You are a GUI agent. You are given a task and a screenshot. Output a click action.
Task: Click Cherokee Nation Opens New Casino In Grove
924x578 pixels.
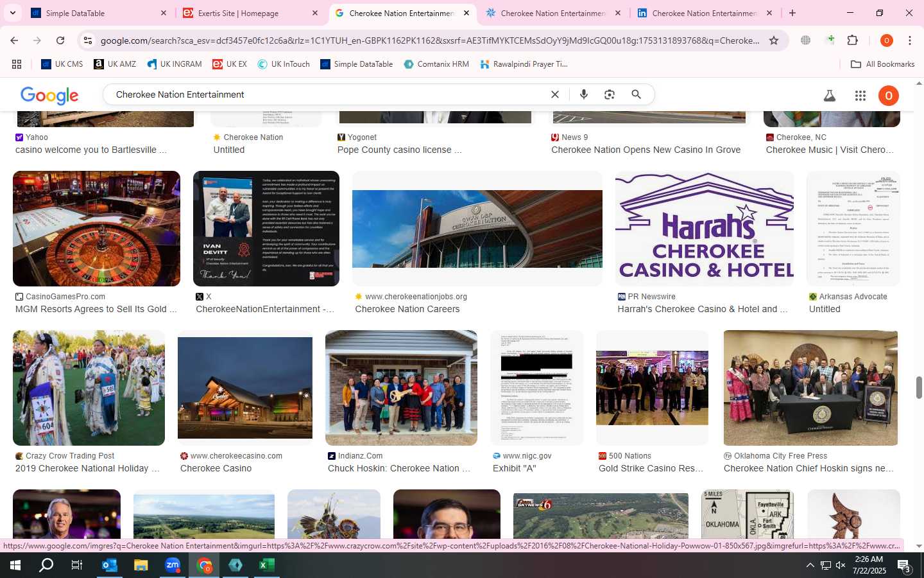click(646, 150)
